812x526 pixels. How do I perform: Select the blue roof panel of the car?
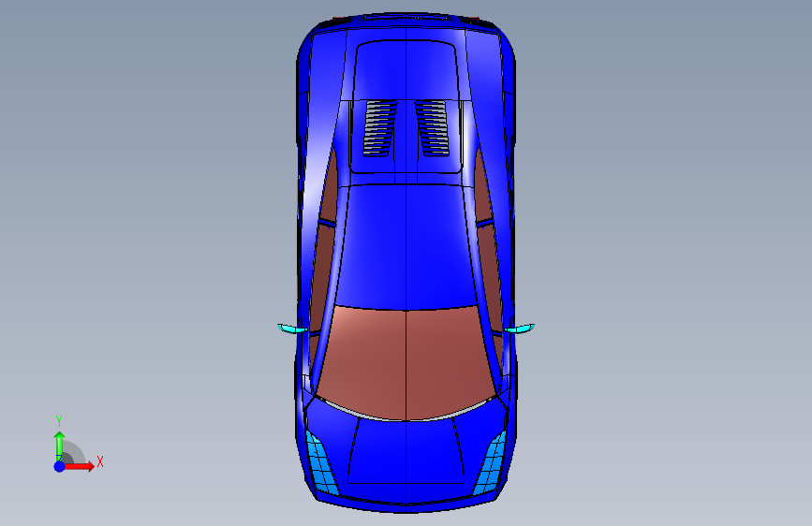pos(406,246)
